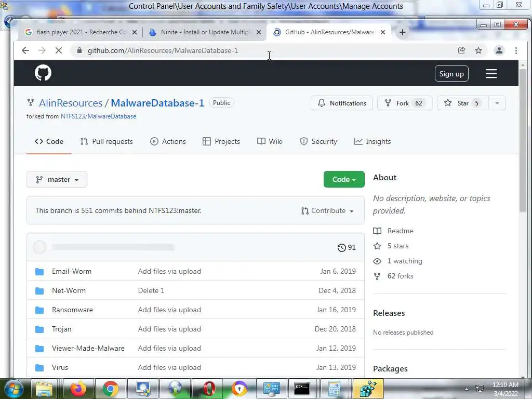Open Chrome's three-dot menu
The image size is (532, 399).
coord(516,50)
